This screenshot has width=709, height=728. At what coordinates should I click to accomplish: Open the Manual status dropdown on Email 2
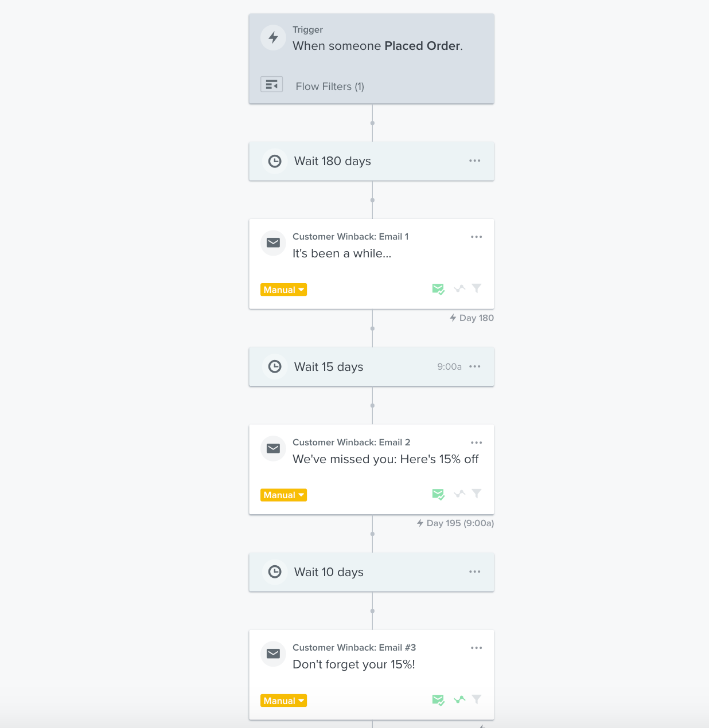tap(283, 495)
